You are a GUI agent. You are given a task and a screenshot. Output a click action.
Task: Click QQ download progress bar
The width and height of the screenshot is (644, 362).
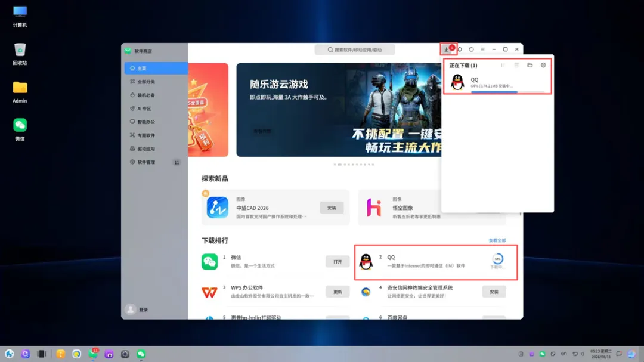tap(508, 92)
